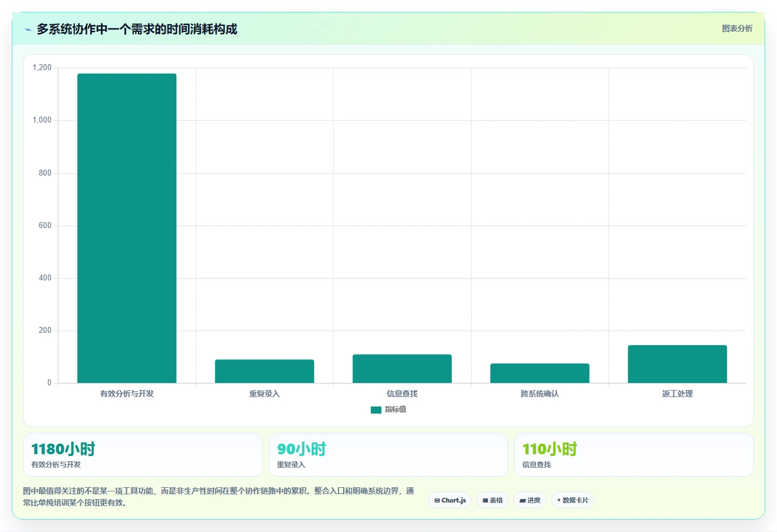Select the 重复录入 bar in chart
Viewport: 777px width, 532px height.
pos(264,371)
